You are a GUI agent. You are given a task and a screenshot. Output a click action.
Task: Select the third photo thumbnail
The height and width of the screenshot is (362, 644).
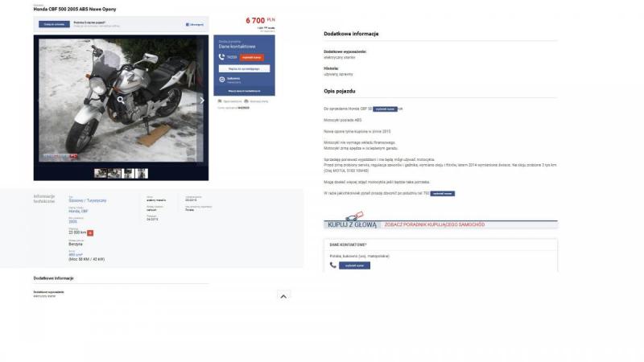[128, 173]
